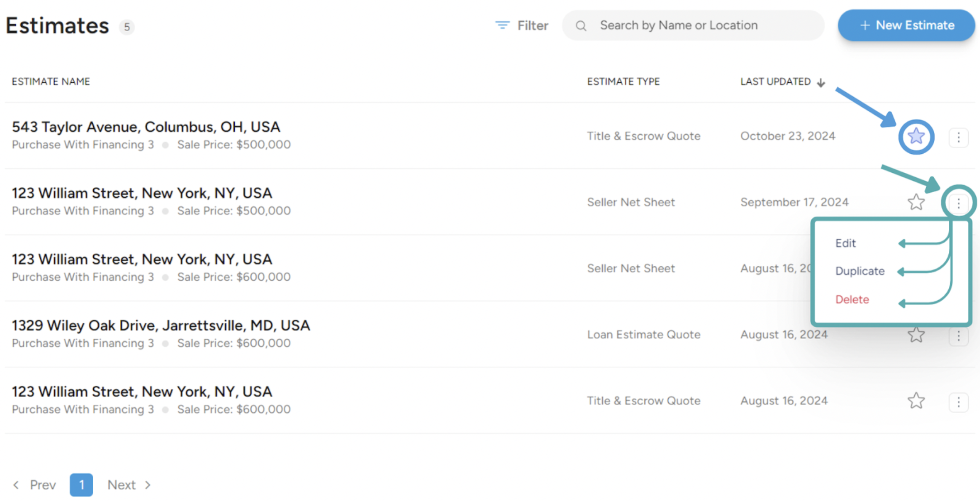Viewport: 980px width, 501px height.
Task: Unfavorite the 543 Taylor Avenue estimate star
Action: coord(916,136)
